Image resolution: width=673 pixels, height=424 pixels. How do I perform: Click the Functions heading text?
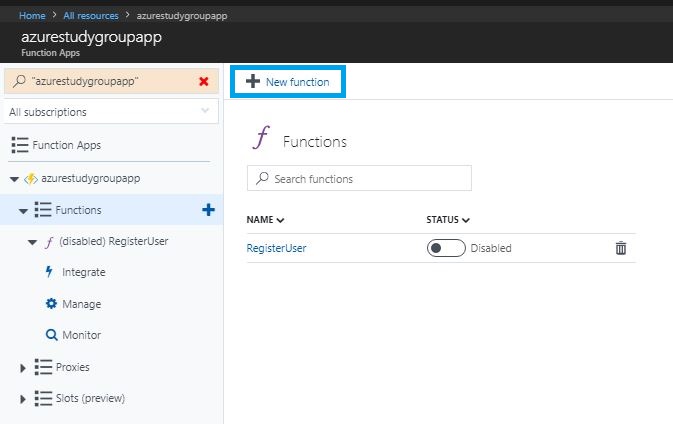tap(315, 142)
